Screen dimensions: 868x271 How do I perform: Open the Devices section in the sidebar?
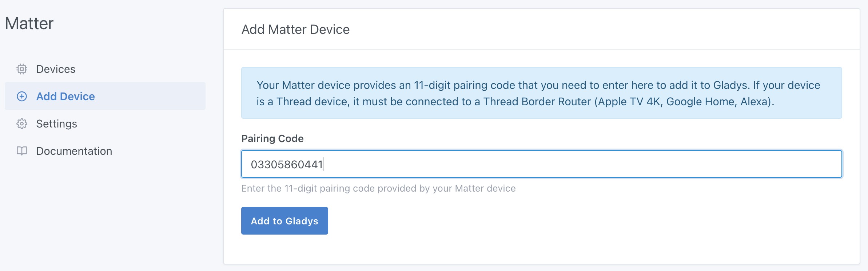point(56,69)
